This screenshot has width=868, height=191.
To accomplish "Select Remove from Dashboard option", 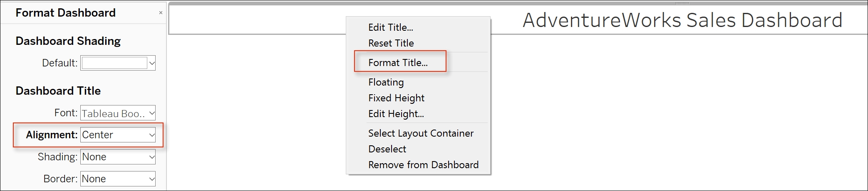I will click(x=423, y=165).
